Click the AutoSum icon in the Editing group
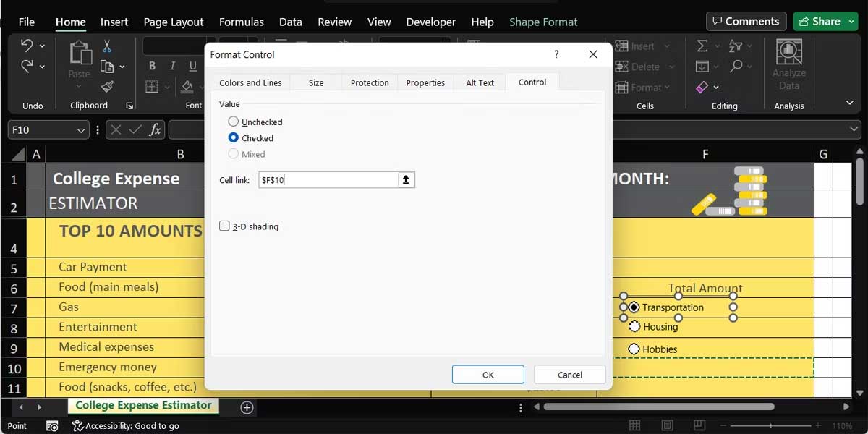This screenshot has height=434, width=868. click(x=701, y=46)
